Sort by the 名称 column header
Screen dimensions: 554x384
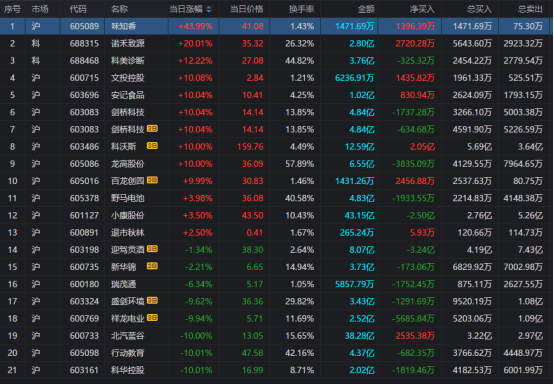pos(119,9)
